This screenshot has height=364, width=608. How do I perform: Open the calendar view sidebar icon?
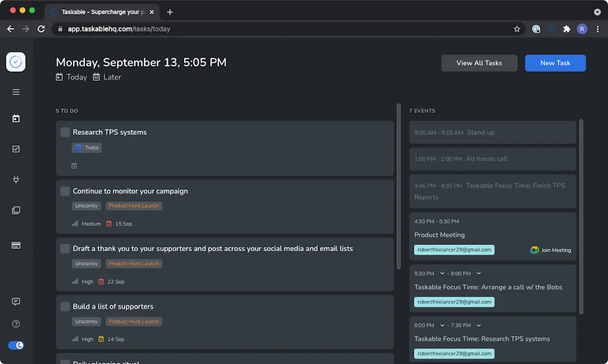coord(16,118)
